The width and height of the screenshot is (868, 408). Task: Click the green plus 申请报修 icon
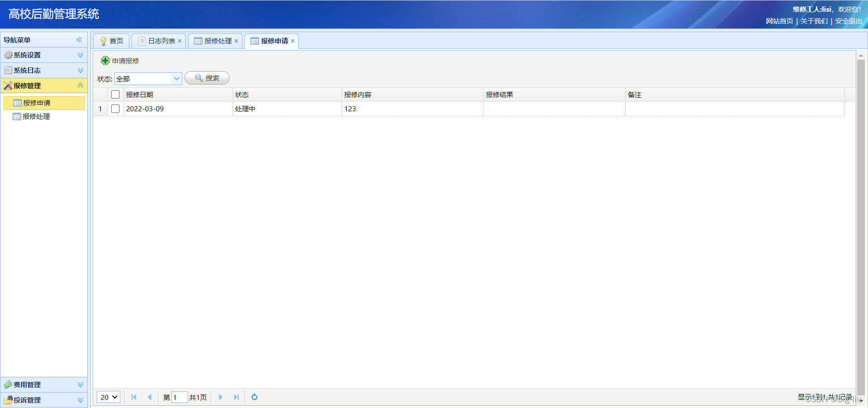click(105, 61)
